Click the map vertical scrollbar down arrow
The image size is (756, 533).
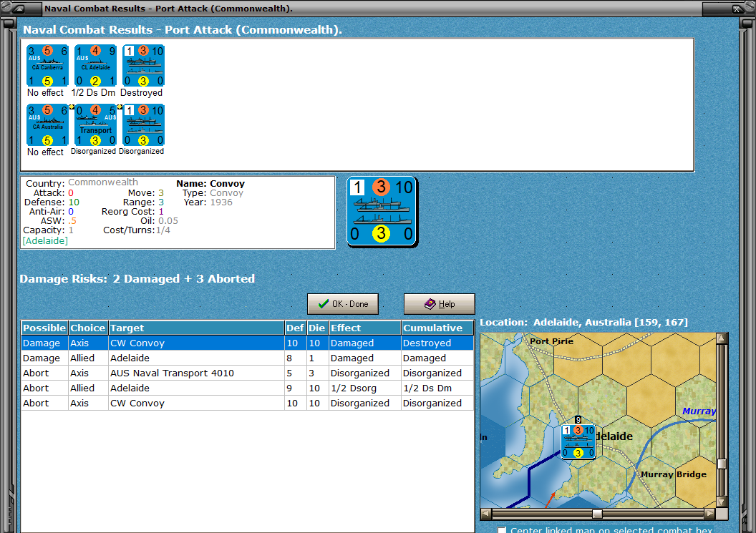coord(722,502)
